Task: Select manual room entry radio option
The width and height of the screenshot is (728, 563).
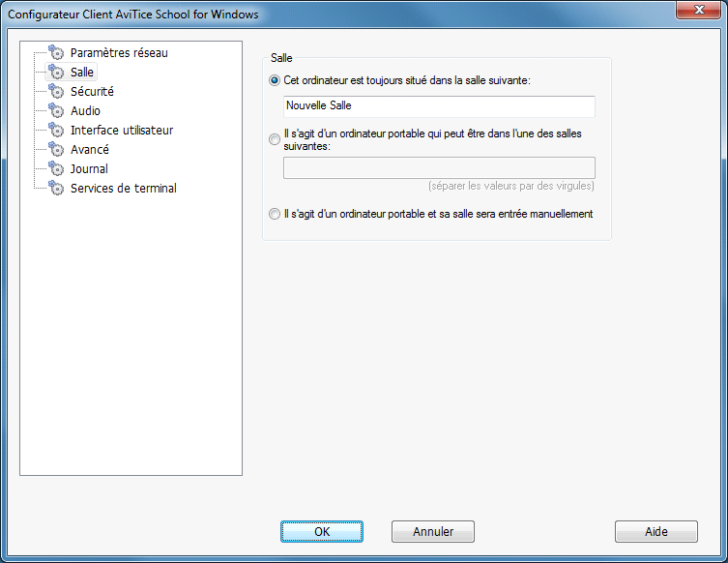Action: (x=276, y=214)
